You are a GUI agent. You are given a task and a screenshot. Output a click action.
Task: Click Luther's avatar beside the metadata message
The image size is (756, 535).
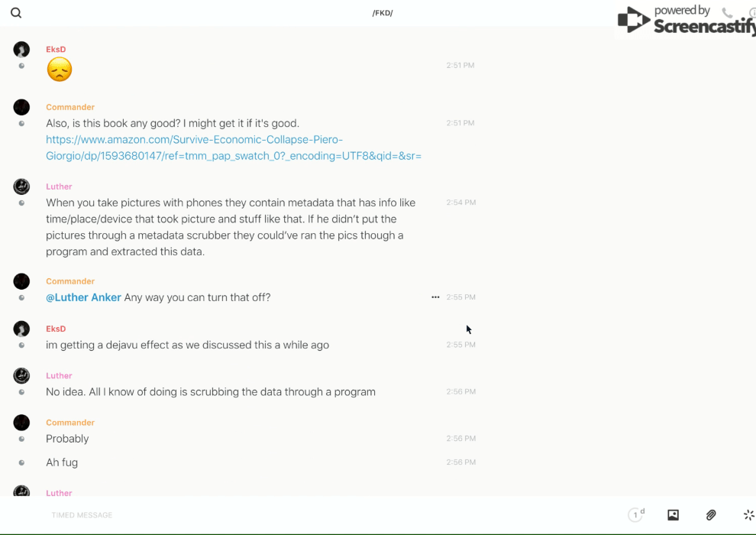click(21, 186)
